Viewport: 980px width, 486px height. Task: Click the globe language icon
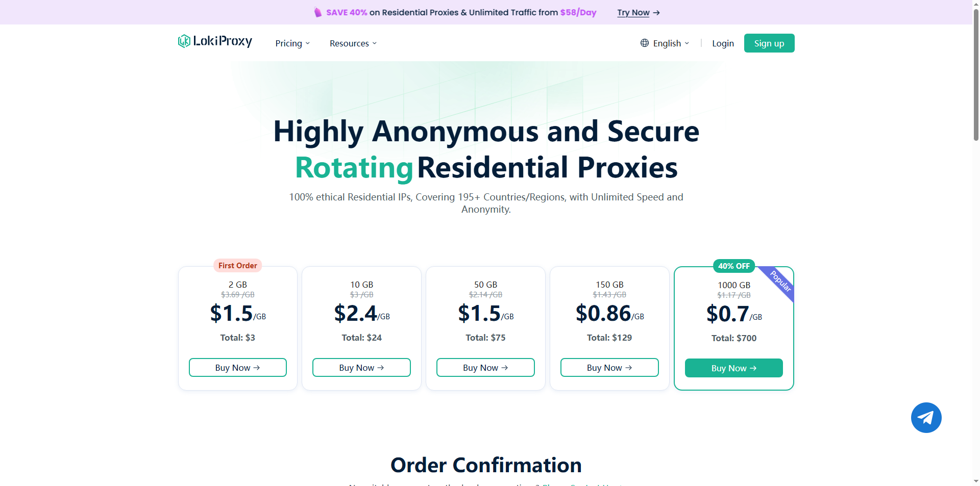coord(645,43)
